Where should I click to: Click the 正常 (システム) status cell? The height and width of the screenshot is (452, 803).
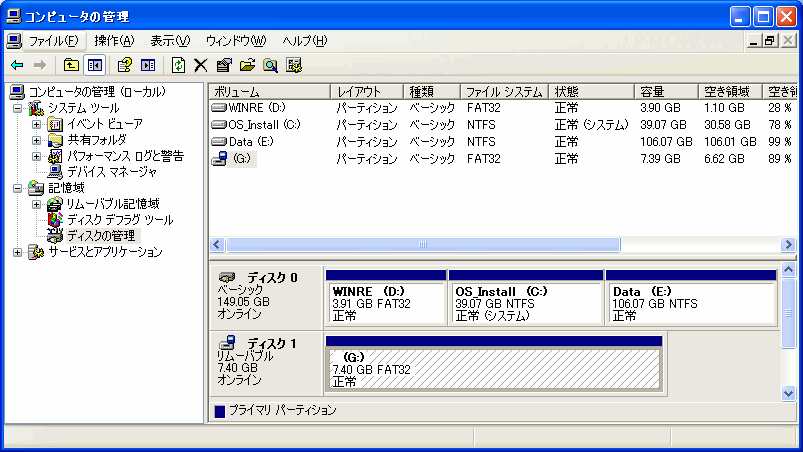click(591, 124)
